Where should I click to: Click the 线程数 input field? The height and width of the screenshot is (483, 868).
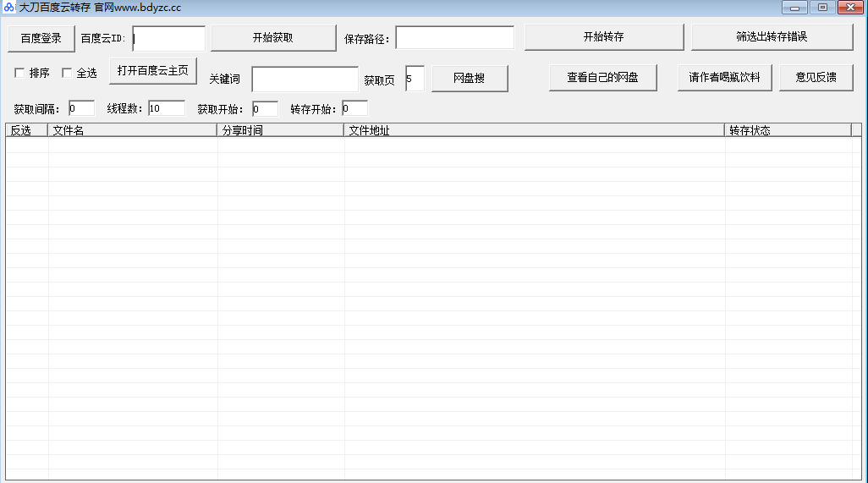coord(166,108)
